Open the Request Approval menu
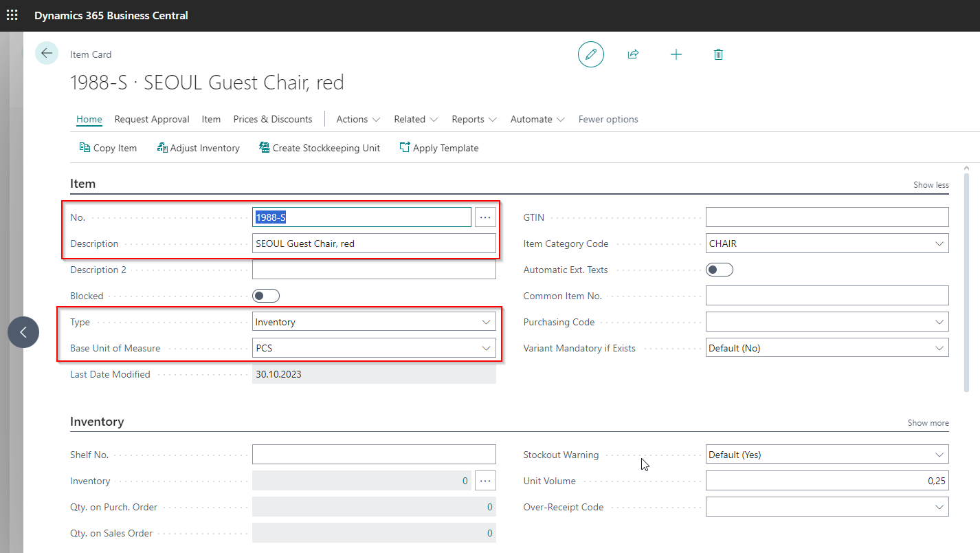 tap(152, 119)
